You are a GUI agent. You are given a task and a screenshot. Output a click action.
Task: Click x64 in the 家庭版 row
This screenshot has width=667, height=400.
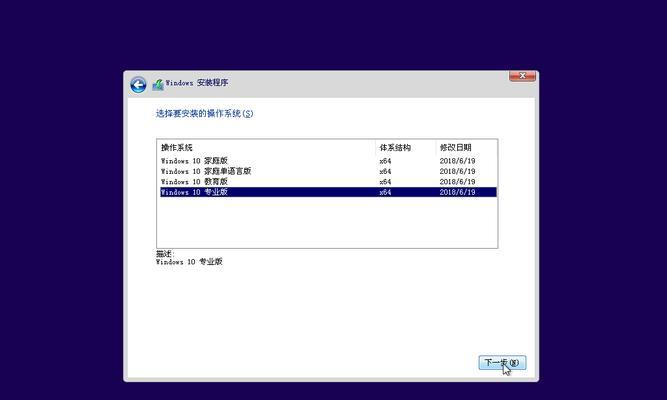(385, 161)
